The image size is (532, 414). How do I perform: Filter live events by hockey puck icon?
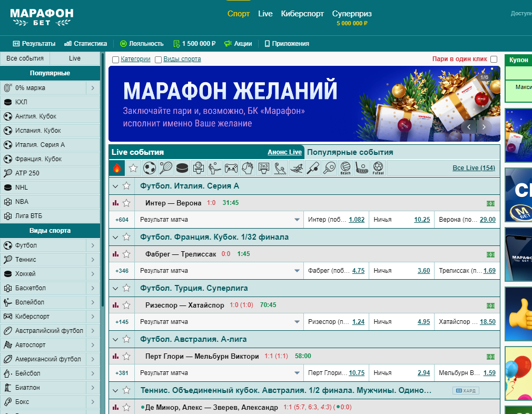tap(182, 168)
